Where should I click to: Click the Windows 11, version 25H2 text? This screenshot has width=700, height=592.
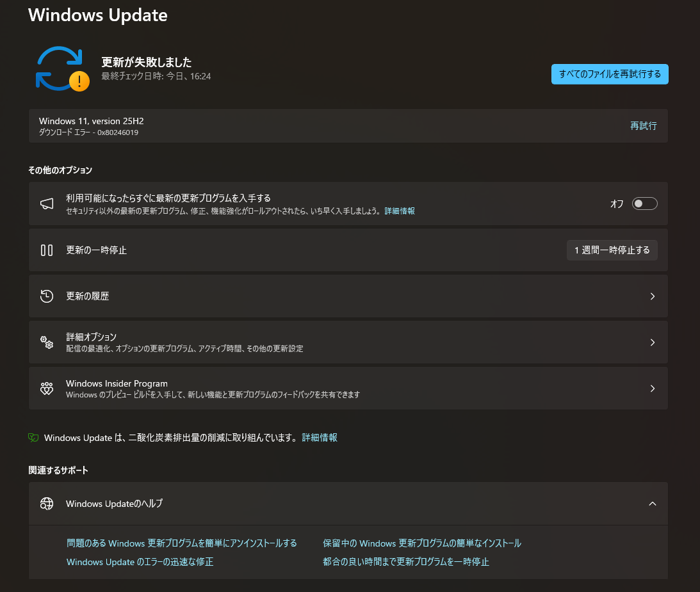(x=92, y=121)
